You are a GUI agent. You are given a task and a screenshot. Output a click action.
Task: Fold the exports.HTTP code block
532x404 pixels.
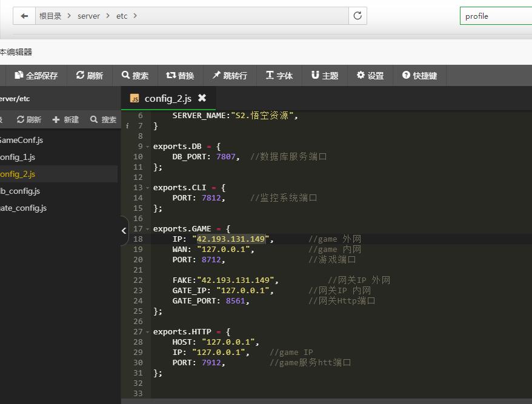(148, 332)
